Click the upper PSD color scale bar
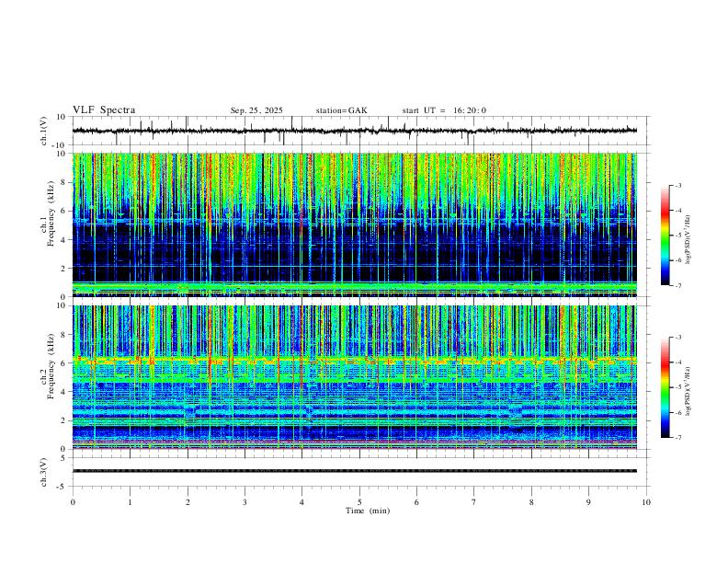 pyautogui.click(x=665, y=236)
